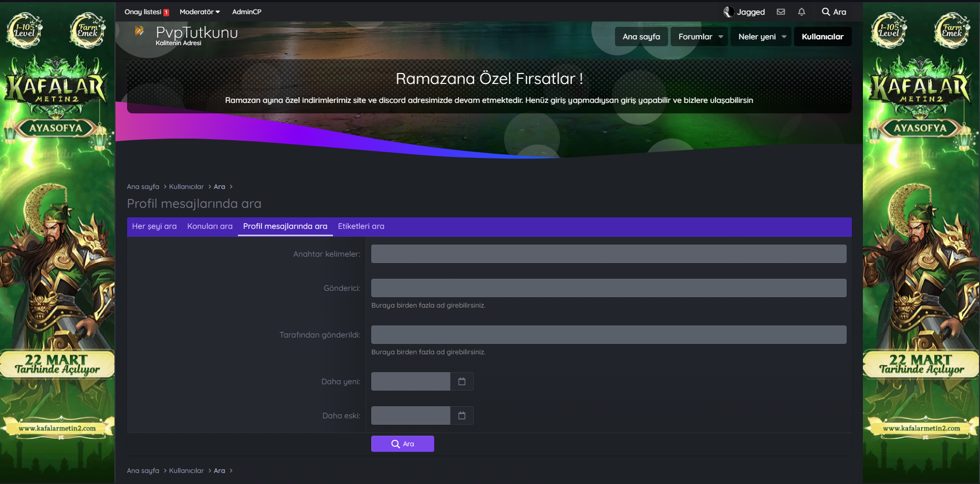Click the Jagged username link
The image size is (980, 484).
tap(750, 12)
